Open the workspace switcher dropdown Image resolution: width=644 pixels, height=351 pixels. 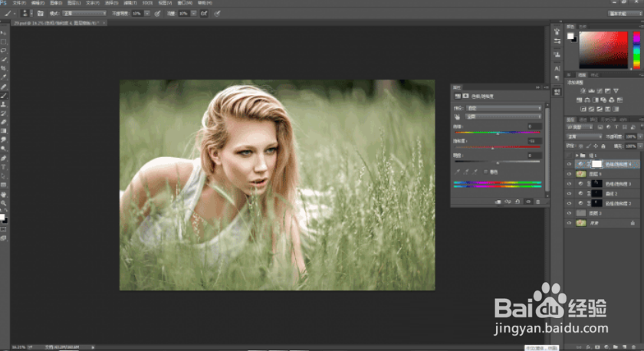(x=625, y=14)
